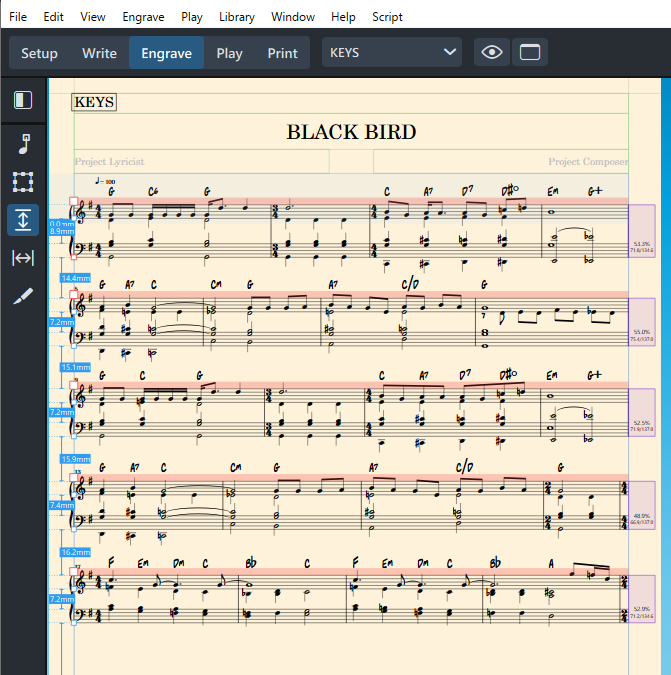Select the Cm chord symbol in second system
The image size is (671, 675).
tap(216, 285)
